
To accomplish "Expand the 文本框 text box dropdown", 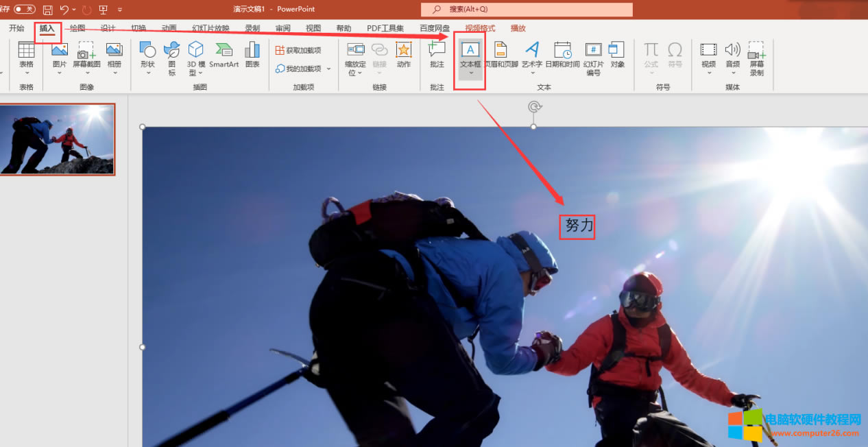I will [x=470, y=73].
